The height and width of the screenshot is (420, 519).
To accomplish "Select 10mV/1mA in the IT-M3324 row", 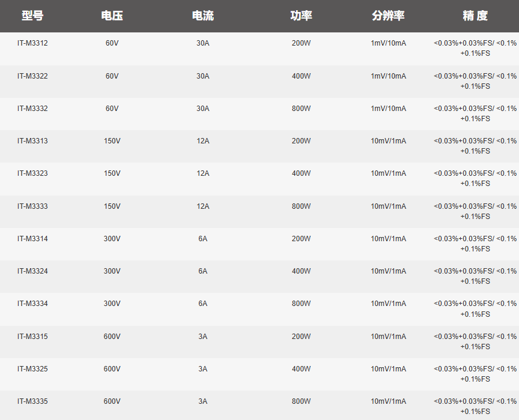I will 388,271.
